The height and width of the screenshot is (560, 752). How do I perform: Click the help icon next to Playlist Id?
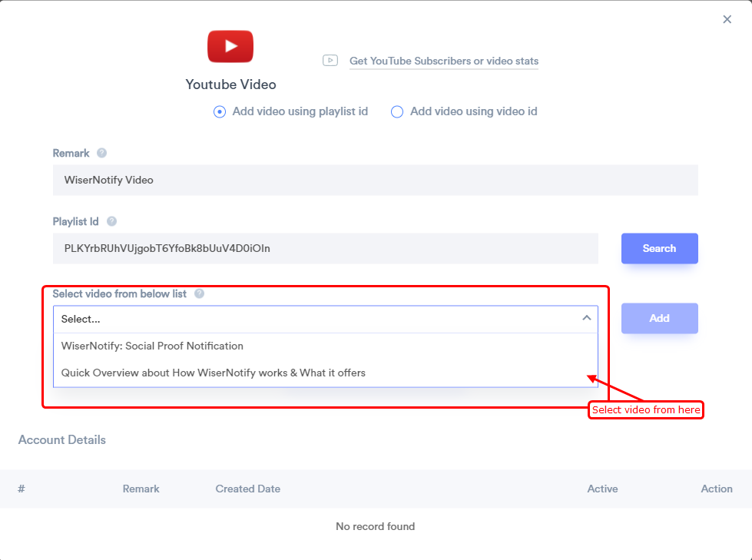(111, 221)
